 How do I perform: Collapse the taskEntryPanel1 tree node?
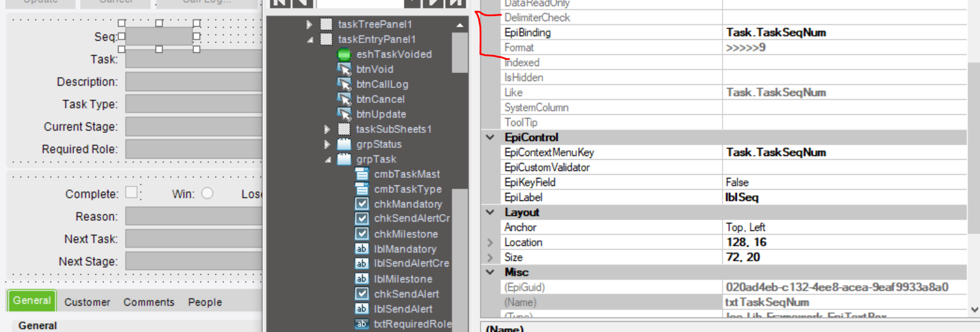click(309, 39)
